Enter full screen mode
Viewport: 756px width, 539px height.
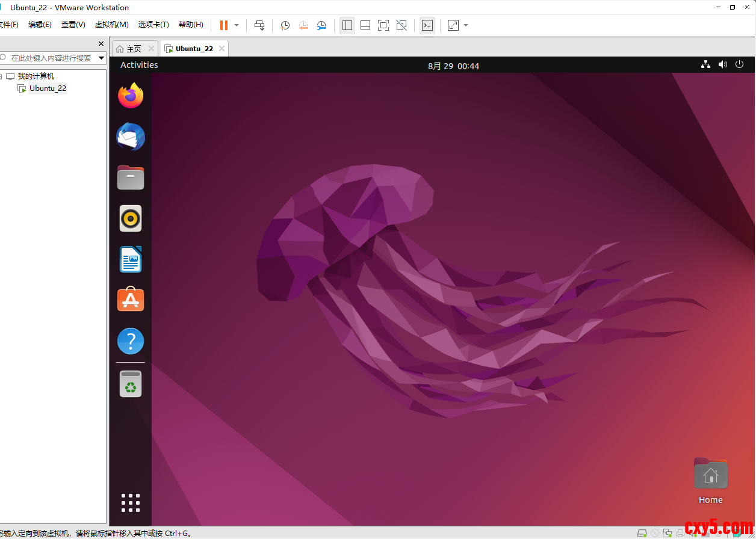pos(383,25)
